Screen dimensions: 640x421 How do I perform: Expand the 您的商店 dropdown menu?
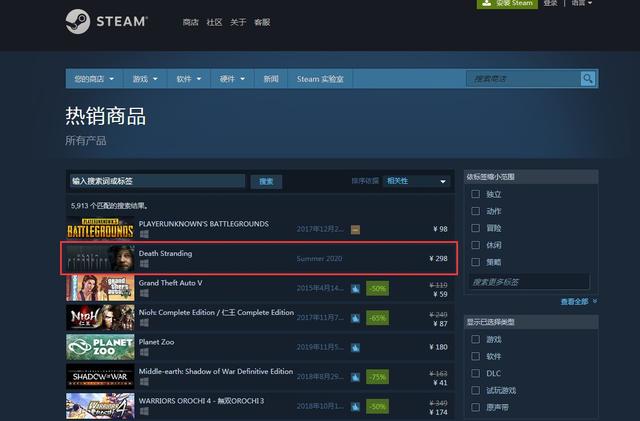[95, 78]
